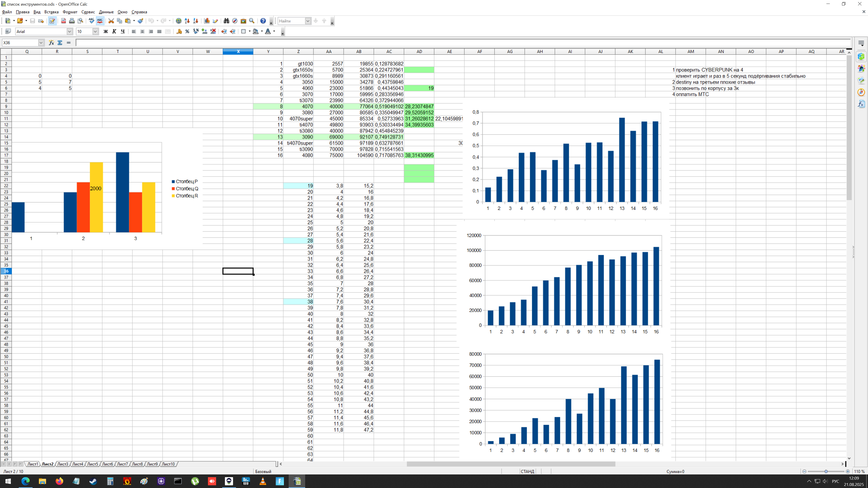Toggle Italic formatting (К)
This screenshot has width=868, height=488.
point(114,31)
